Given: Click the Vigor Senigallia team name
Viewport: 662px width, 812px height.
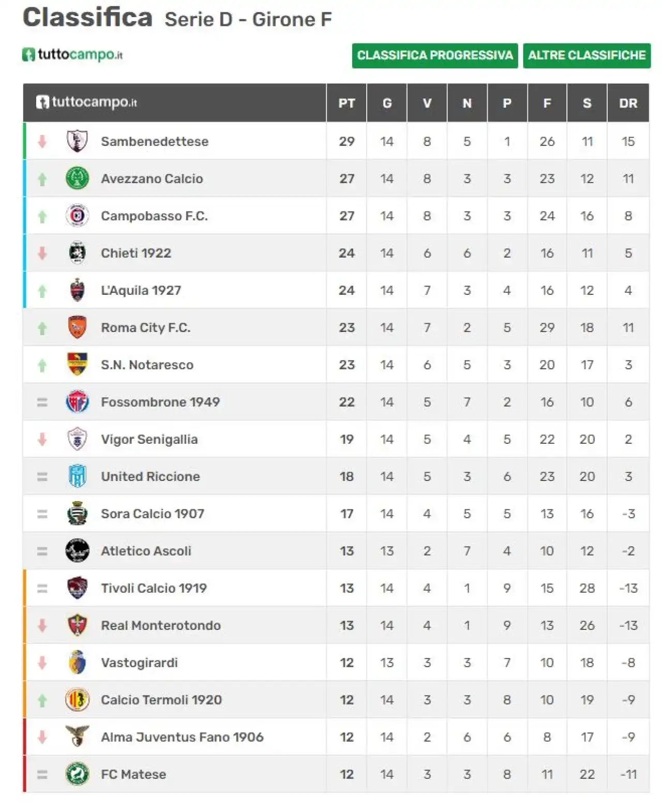Looking at the screenshot, I should [x=149, y=439].
